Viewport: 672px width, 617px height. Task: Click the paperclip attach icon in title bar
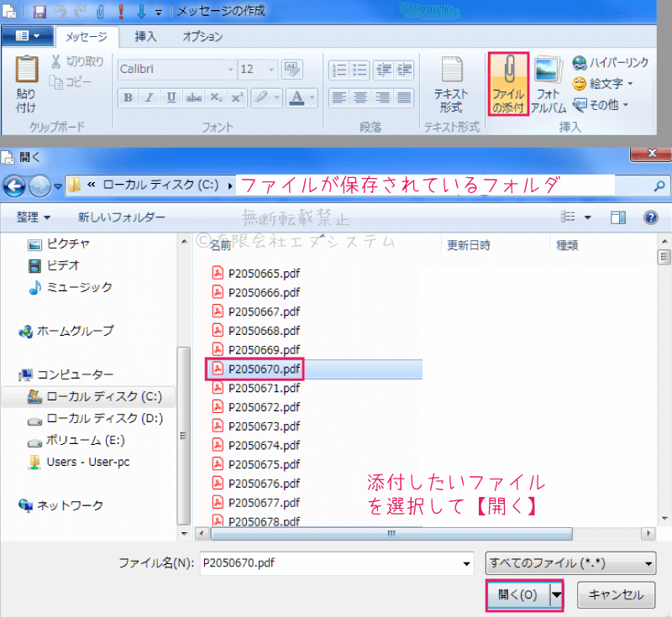click(100, 12)
